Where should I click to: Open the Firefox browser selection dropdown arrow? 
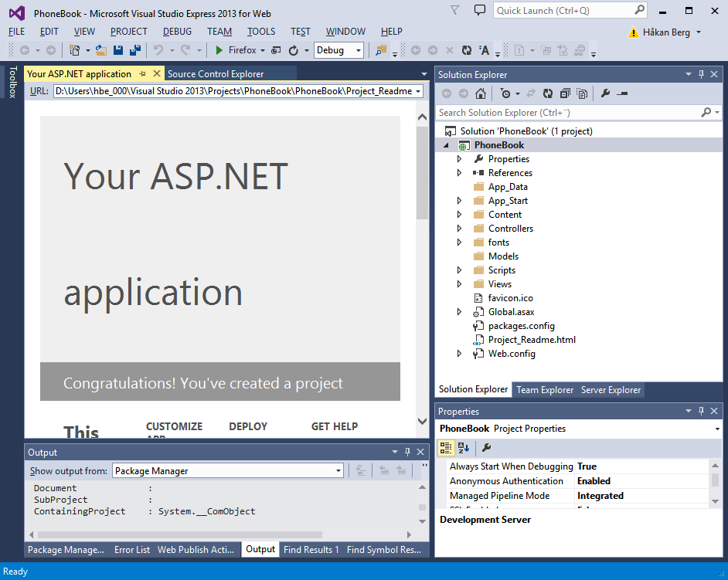262,50
